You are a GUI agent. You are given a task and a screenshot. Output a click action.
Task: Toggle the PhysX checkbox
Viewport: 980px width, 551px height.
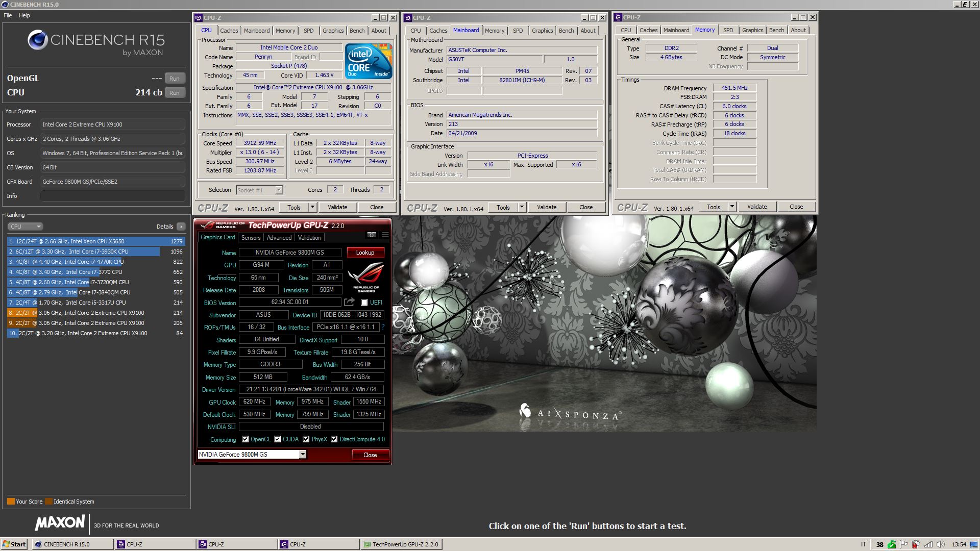coord(306,439)
